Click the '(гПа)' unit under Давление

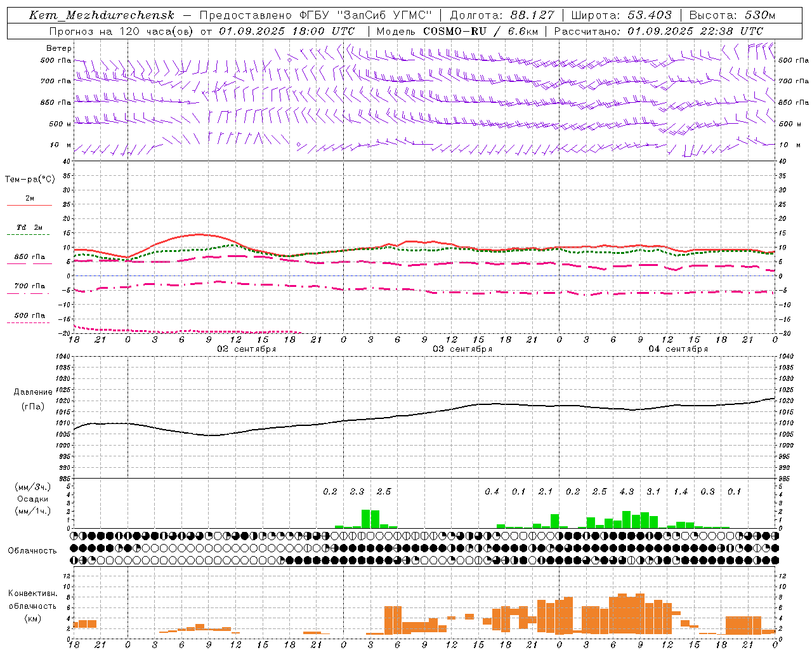(33, 407)
